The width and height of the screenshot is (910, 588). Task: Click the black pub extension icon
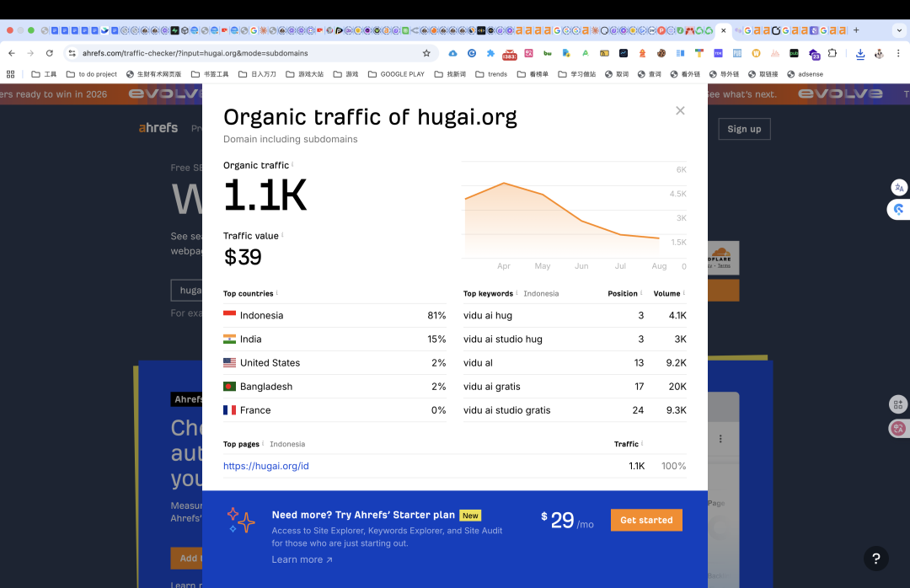tap(794, 53)
